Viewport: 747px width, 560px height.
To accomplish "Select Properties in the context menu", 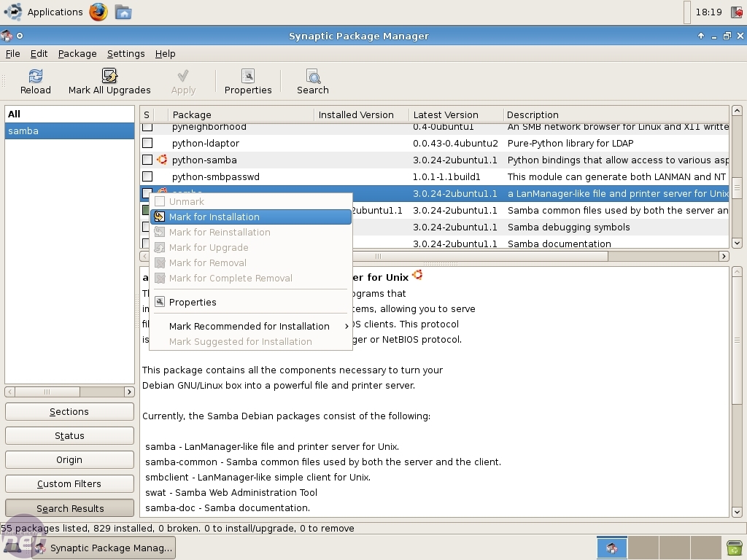I will click(251, 302).
